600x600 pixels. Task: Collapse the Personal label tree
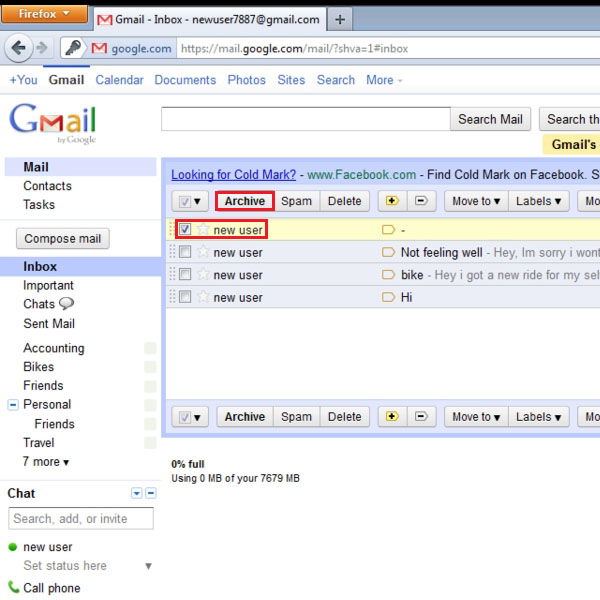coord(13,404)
